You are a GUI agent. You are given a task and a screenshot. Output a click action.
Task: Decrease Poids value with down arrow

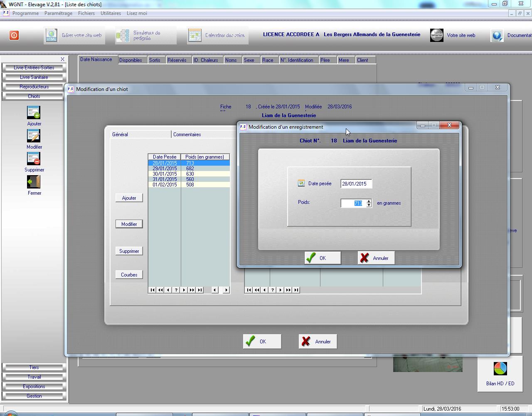click(369, 205)
